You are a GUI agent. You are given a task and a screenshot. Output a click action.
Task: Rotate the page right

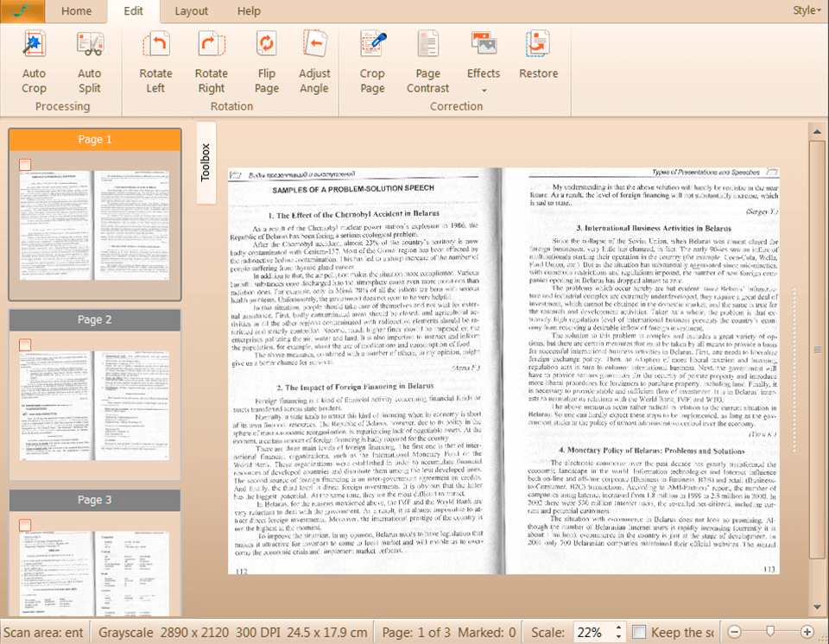(x=211, y=45)
